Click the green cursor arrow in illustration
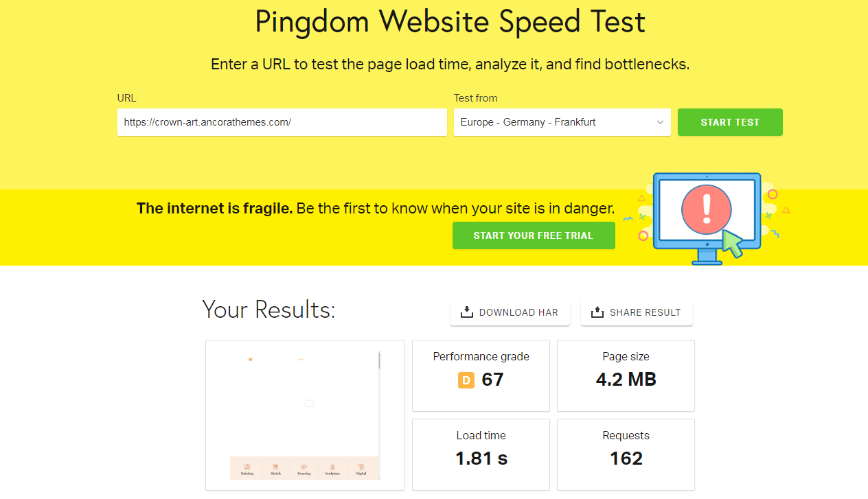Viewport: 868px width, 499px height. pos(733,244)
